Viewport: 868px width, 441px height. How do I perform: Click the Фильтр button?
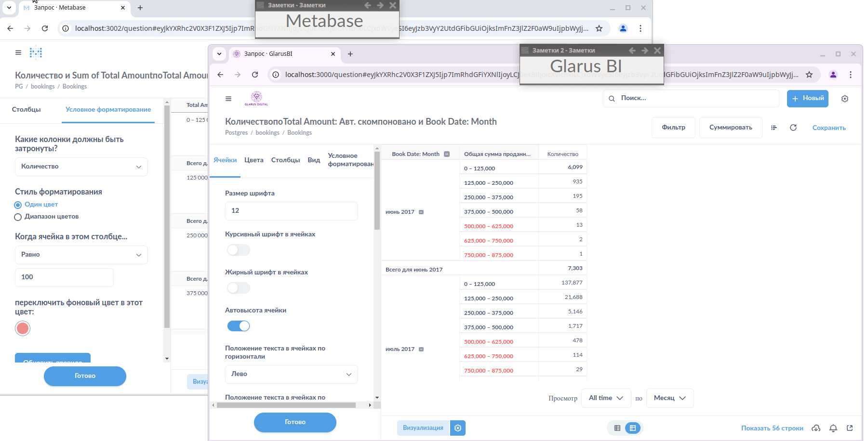[673, 128]
